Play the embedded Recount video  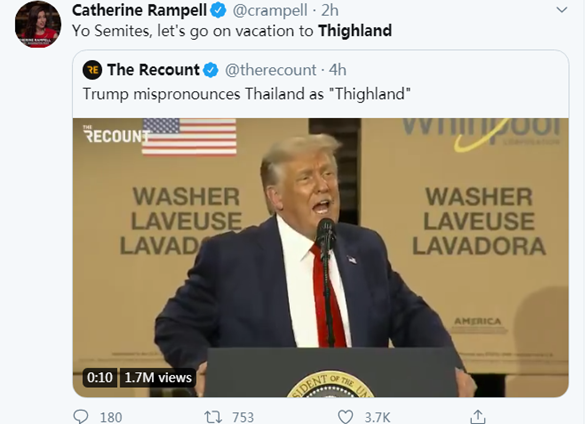pyautogui.click(x=321, y=258)
